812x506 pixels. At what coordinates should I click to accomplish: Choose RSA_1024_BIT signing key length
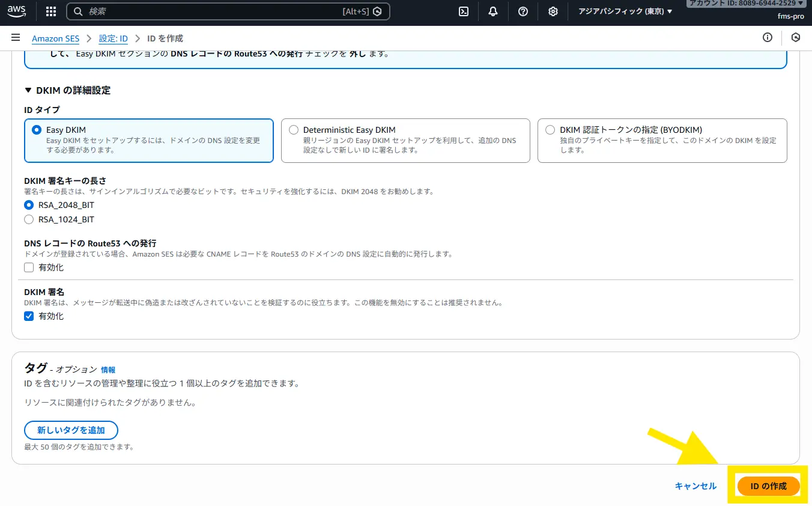pyautogui.click(x=29, y=220)
